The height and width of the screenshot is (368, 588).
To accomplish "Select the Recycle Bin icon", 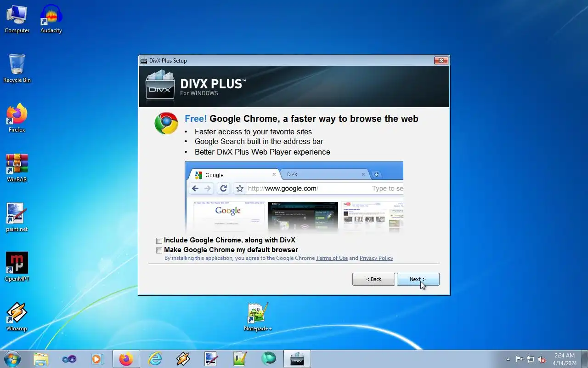I will click(17, 69).
